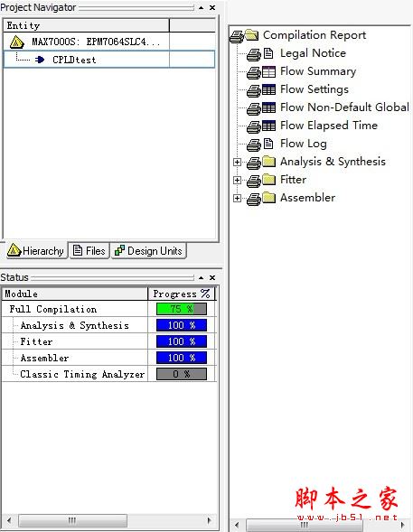Open the Flow Summary report
This screenshot has height=532, width=413.
click(x=318, y=71)
